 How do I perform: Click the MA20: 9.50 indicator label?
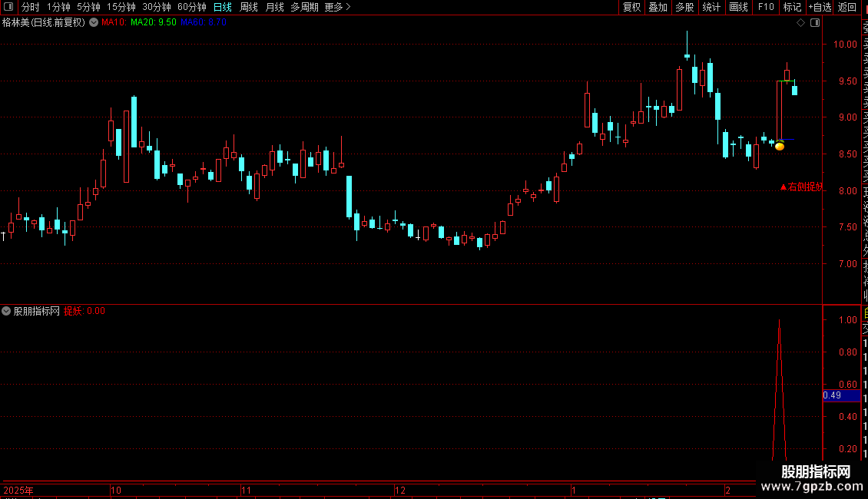(154, 23)
